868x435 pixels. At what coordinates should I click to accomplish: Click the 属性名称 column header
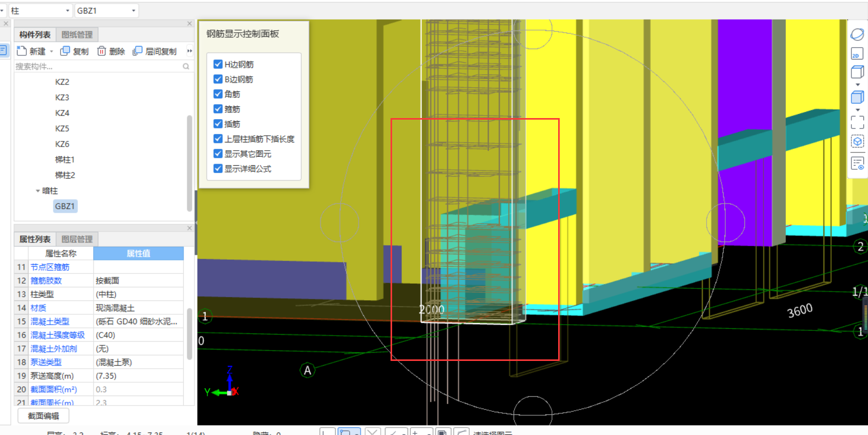(61, 253)
